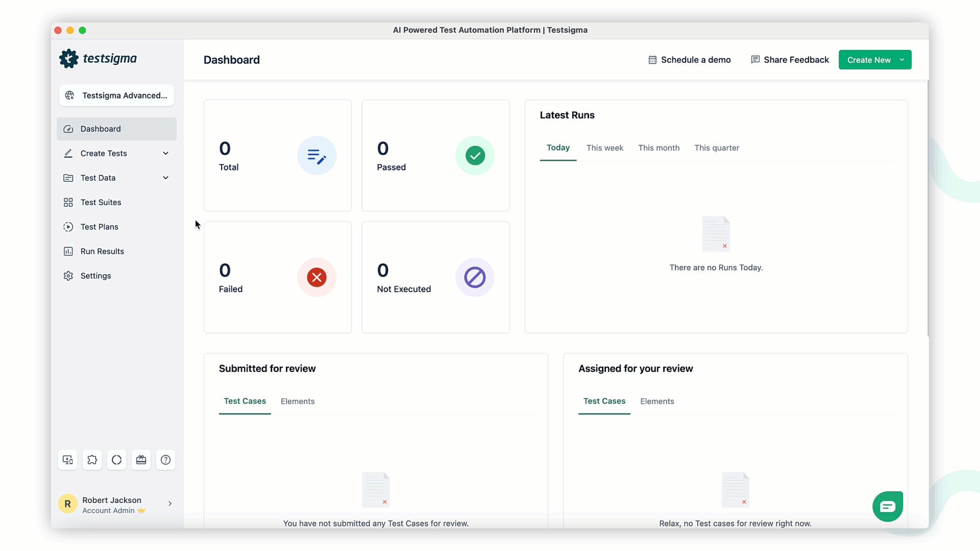The image size is (980, 551).
Task: Click the Testsigma logo in the sidebar
Action: [x=98, y=58]
